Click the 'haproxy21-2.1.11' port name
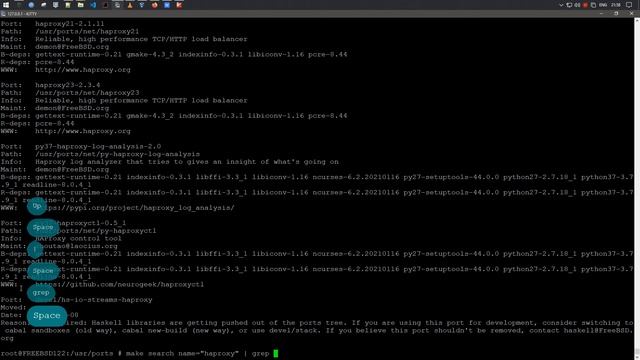This screenshot has height=360, width=640. (69, 24)
